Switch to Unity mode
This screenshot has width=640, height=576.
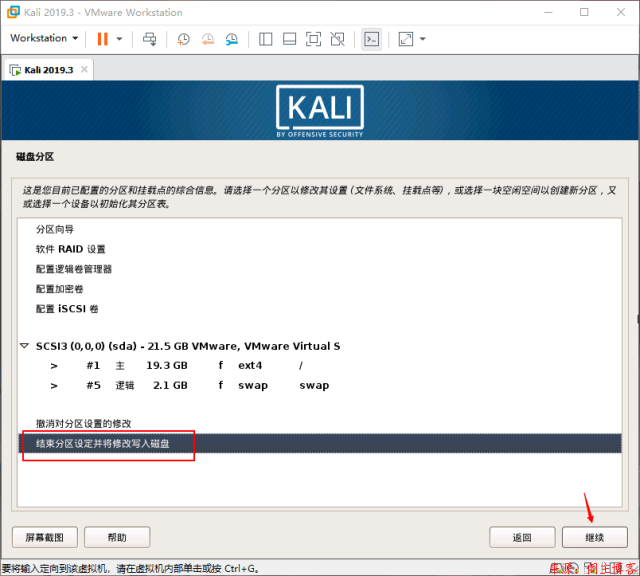(x=338, y=39)
